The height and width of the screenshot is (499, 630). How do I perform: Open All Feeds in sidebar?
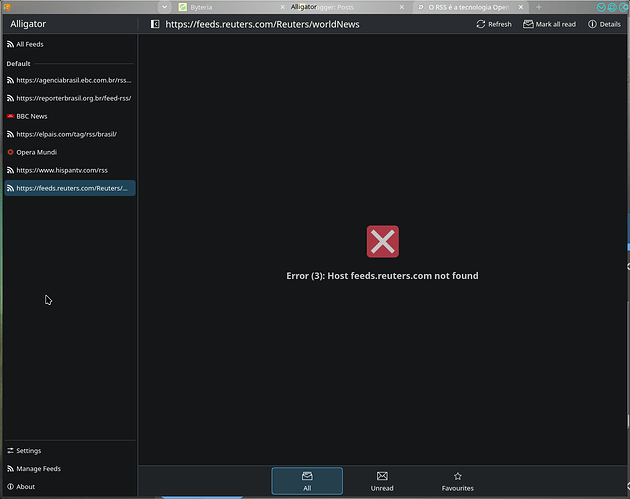point(30,44)
